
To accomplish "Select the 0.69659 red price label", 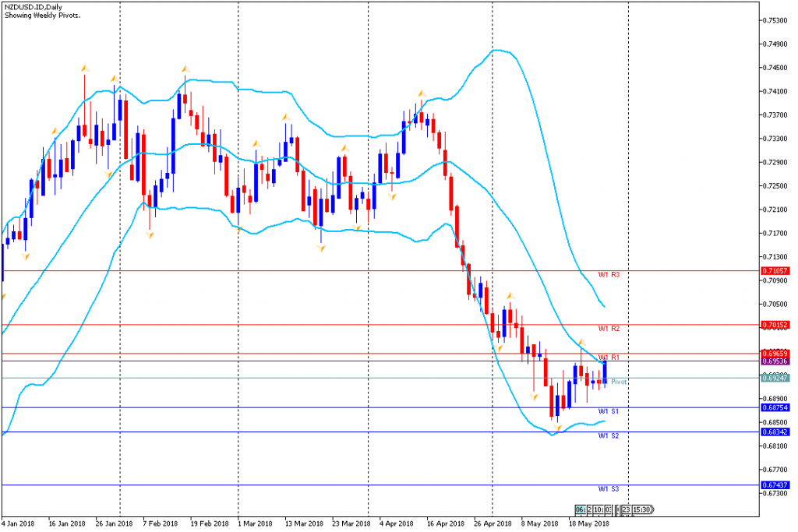I will (x=775, y=354).
